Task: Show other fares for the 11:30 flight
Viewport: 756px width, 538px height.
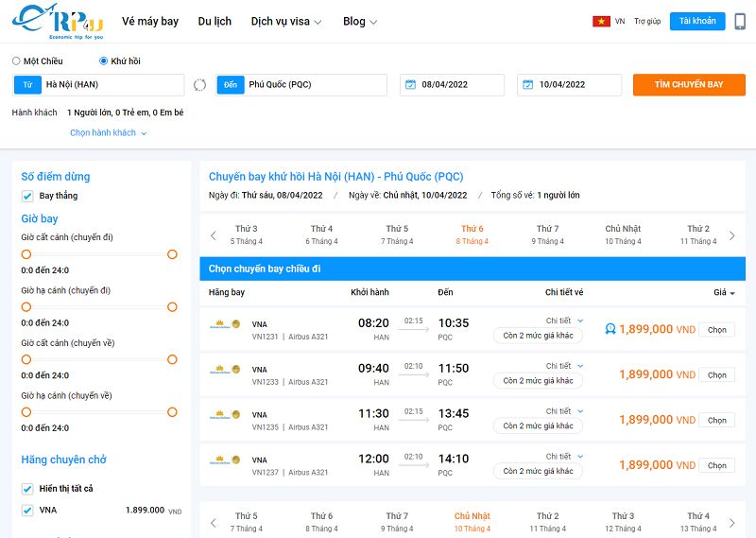Action: click(x=538, y=426)
